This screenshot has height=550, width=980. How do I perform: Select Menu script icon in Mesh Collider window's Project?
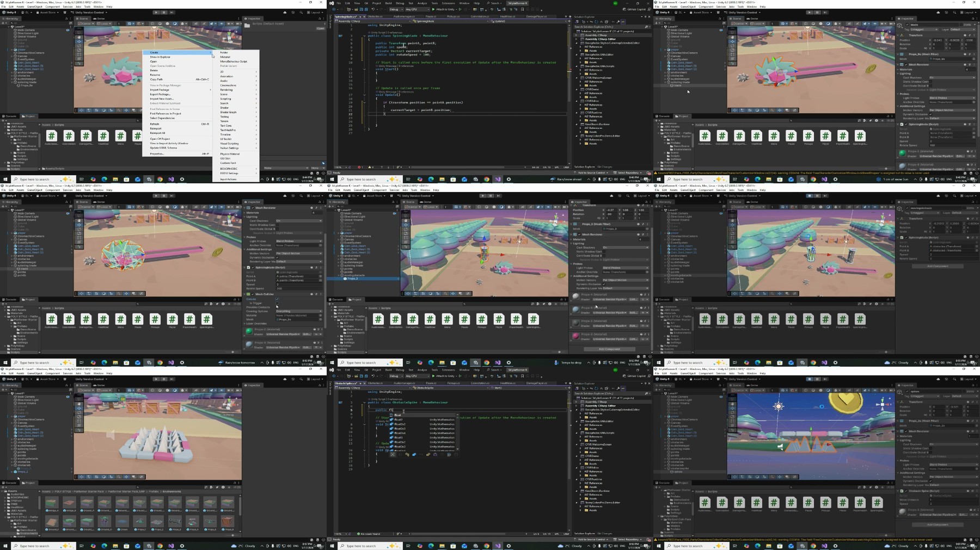point(121,319)
